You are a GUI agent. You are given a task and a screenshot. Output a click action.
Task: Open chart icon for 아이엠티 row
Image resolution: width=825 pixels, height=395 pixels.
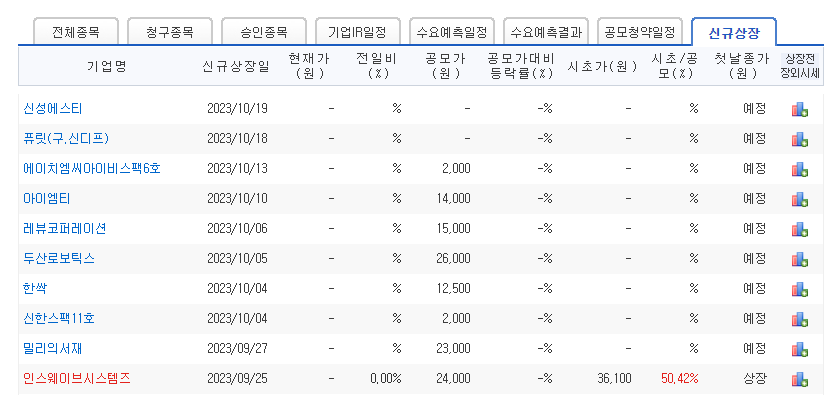coord(800,199)
